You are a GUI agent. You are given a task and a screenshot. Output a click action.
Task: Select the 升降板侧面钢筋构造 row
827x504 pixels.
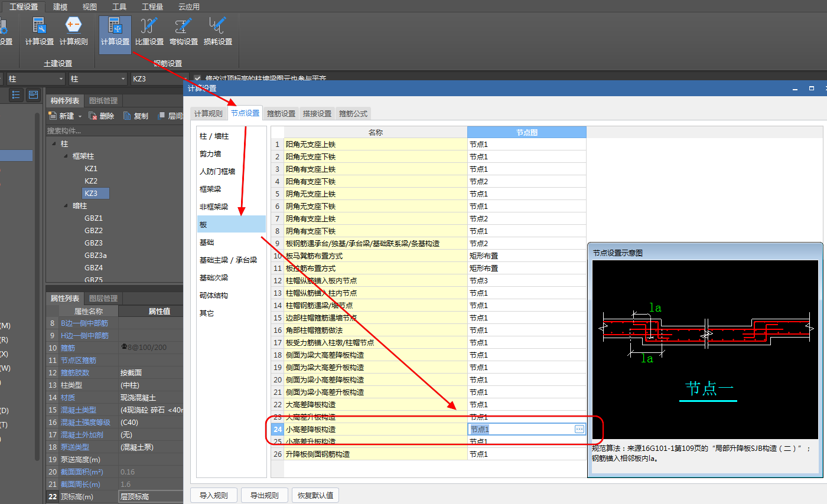click(x=428, y=454)
